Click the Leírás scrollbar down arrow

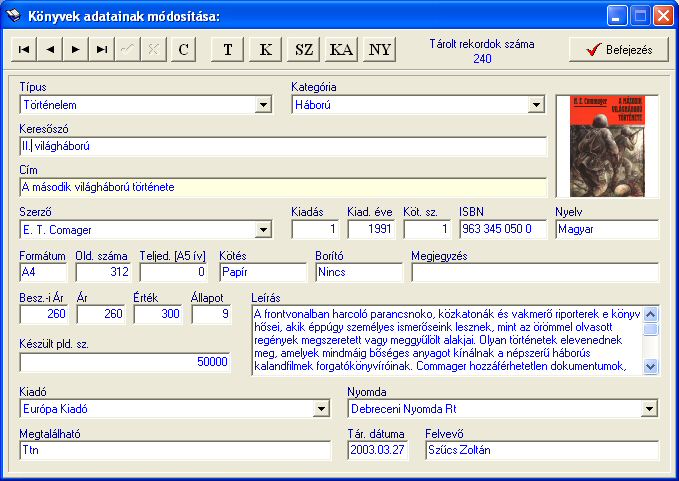(650, 366)
